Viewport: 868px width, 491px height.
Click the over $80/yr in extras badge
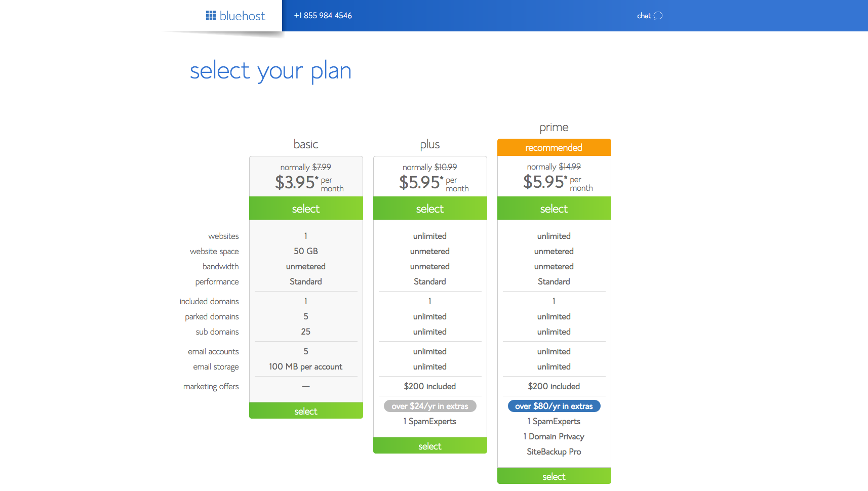point(554,406)
